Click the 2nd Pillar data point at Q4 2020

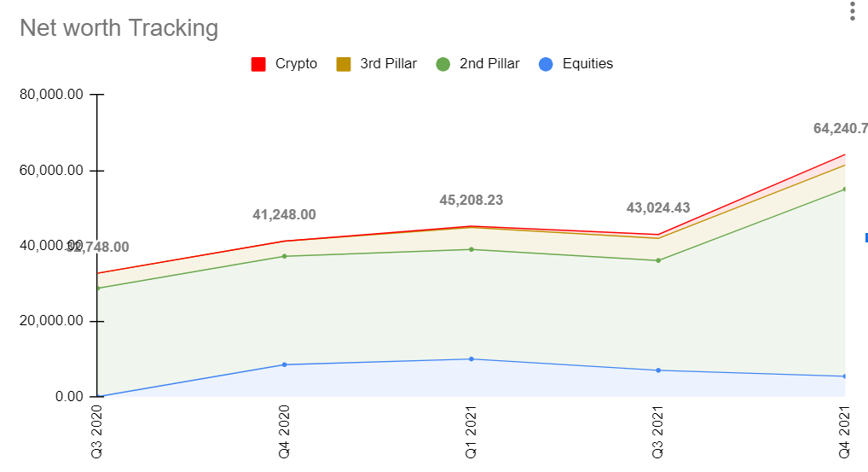pos(284,256)
